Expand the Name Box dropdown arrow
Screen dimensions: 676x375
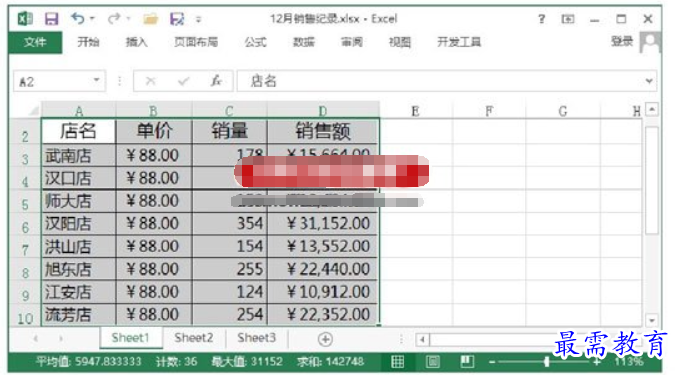point(97,81)
